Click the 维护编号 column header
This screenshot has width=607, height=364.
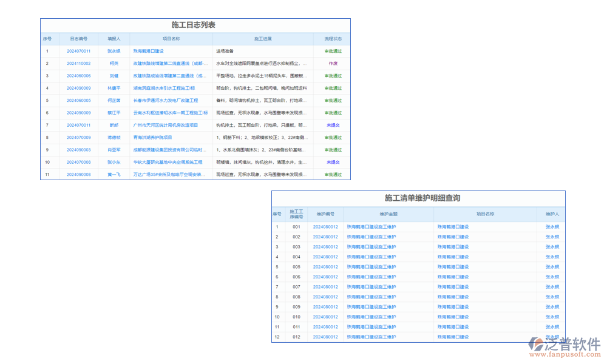point(325,214)
